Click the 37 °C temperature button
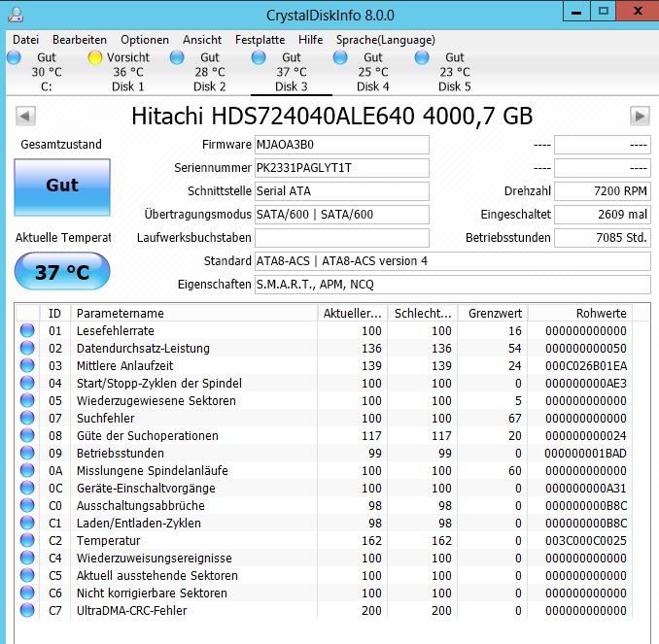Image resolution: width=659 pixels, height=644 pixels. coord(62,271)
